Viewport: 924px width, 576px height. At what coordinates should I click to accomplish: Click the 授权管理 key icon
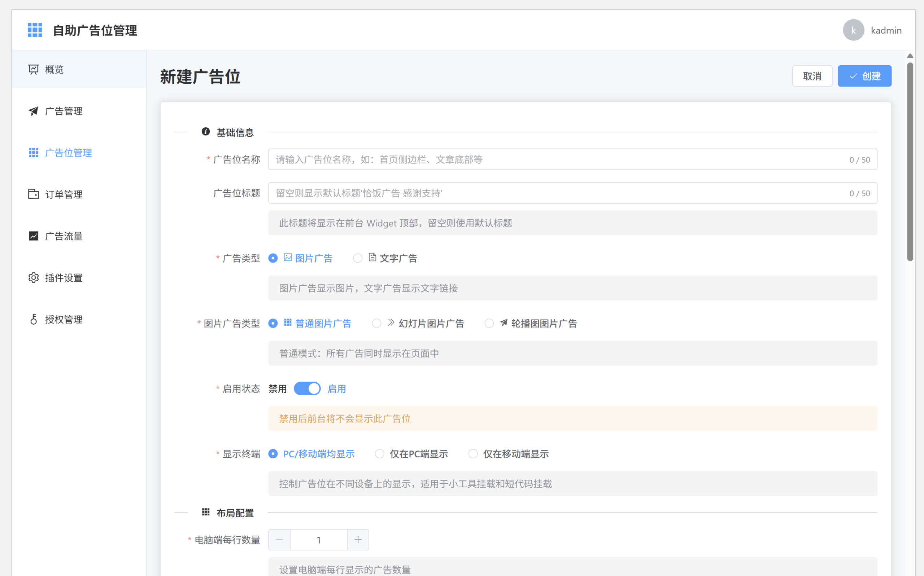pos(34,319)
